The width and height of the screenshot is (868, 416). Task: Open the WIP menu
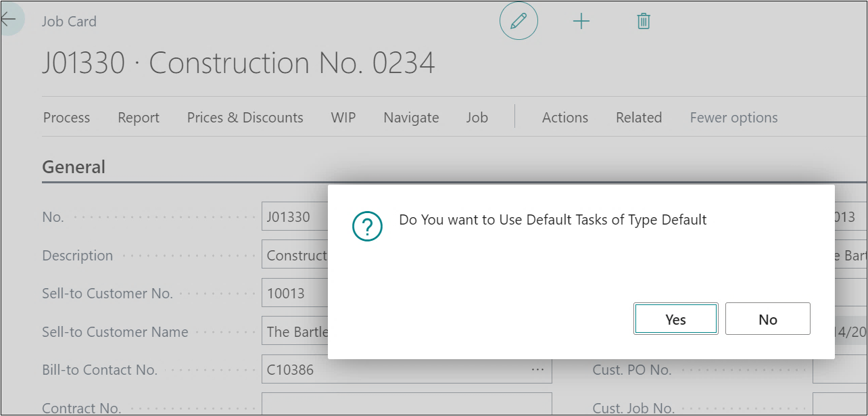[x=343, y=118]
